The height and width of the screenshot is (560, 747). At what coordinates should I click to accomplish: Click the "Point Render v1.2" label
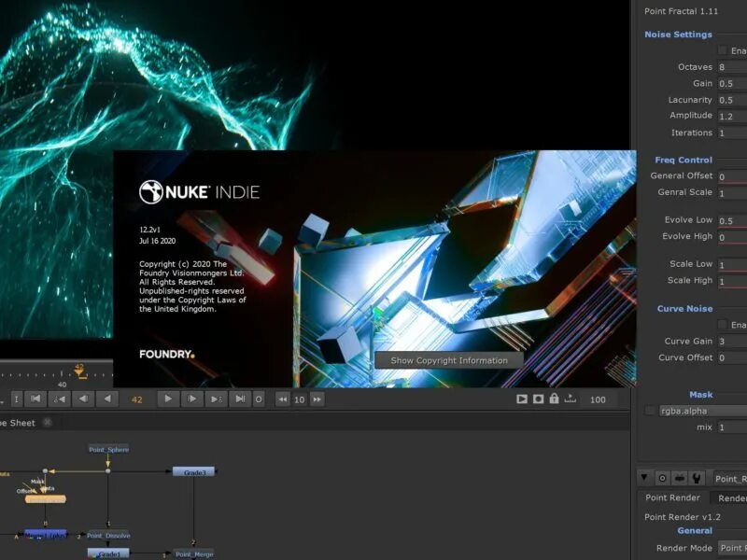point(683,517)
